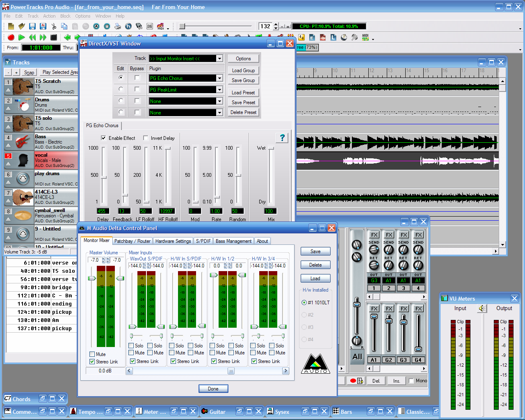Viewport: 525px width, 420px height.
Task: Click the Rewind transport button
Action: [x=32, y=37]
